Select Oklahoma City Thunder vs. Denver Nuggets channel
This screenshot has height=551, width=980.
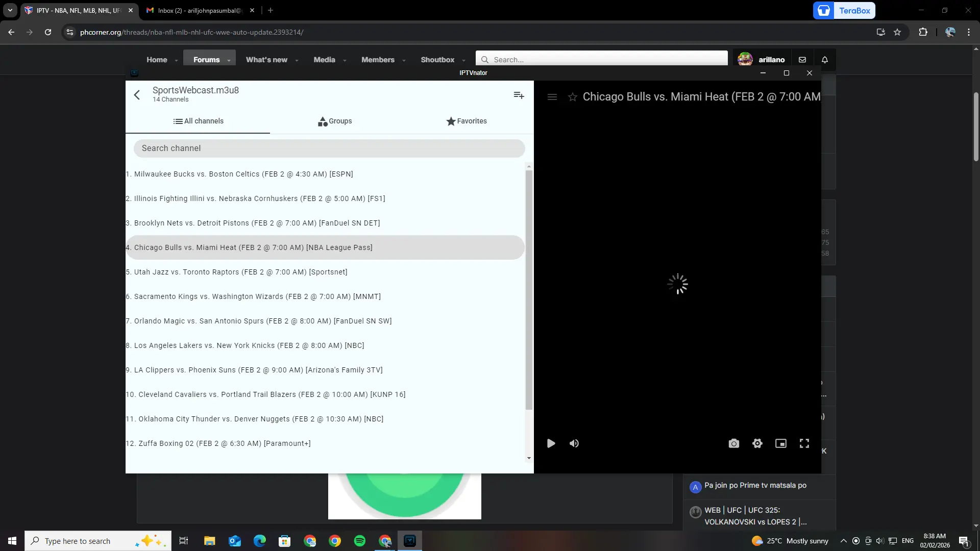click(x=325, y=419)
